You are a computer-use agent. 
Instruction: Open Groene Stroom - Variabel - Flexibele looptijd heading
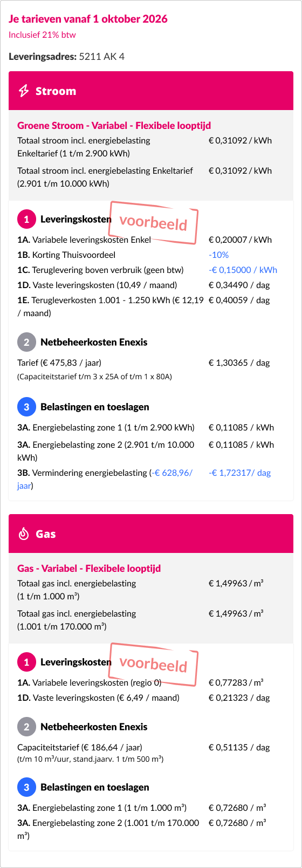tap(114, 126)
